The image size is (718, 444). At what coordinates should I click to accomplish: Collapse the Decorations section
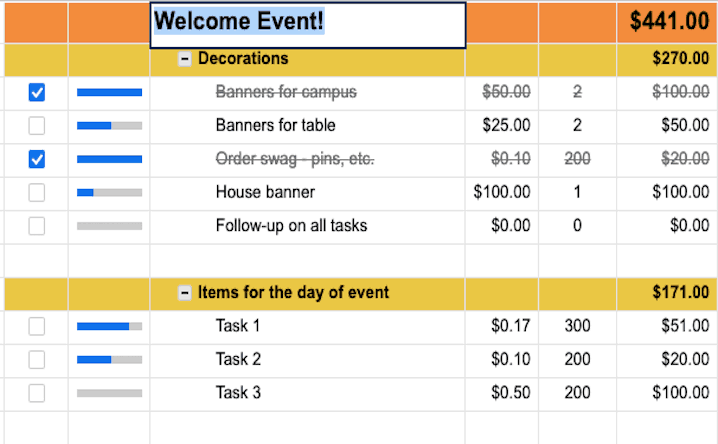coord(185,60)
